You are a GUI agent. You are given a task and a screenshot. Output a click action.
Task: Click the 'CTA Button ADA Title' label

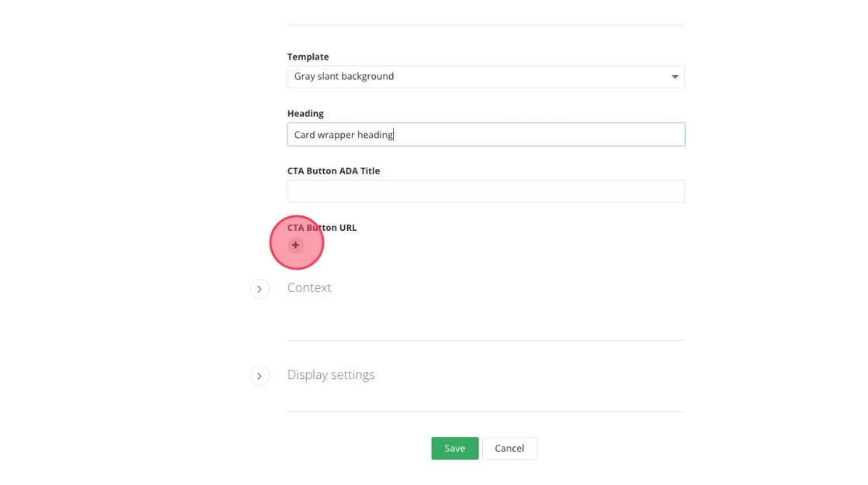(x=333, y=170)
